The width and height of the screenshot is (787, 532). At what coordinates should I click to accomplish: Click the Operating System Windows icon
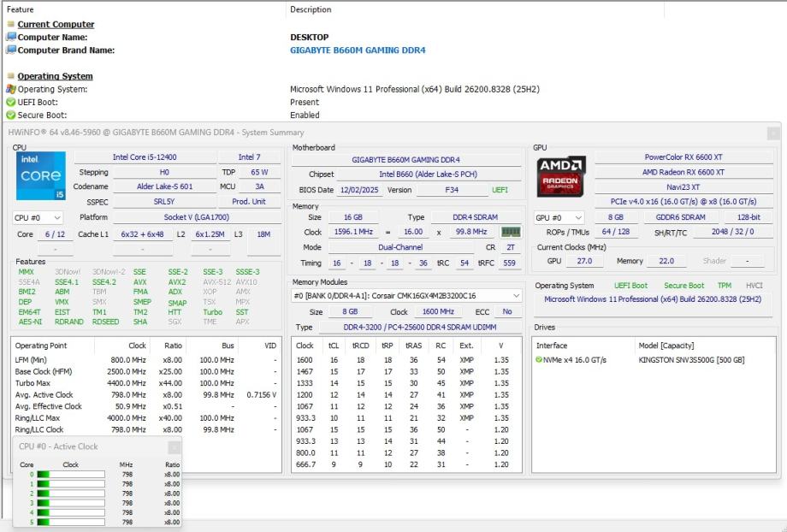click(x=11, y=89)
